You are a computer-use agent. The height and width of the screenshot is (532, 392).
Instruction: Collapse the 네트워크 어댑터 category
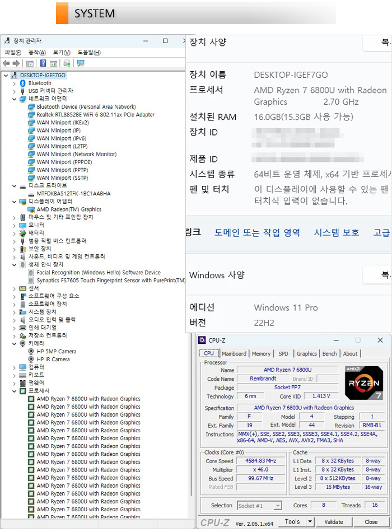pyautogui.click(x=14, y=99)
